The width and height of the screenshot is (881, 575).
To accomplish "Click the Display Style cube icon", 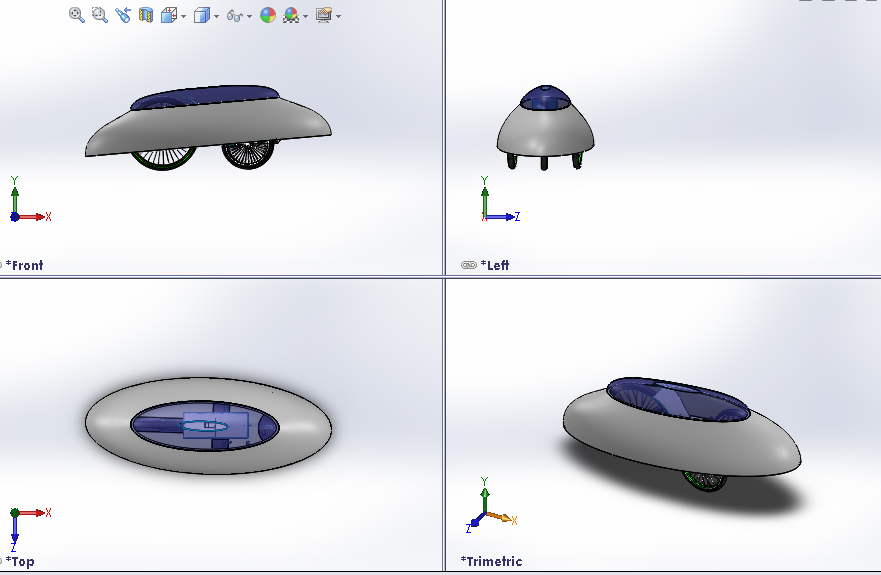I will pyautogui.click(x=201, y=15).
